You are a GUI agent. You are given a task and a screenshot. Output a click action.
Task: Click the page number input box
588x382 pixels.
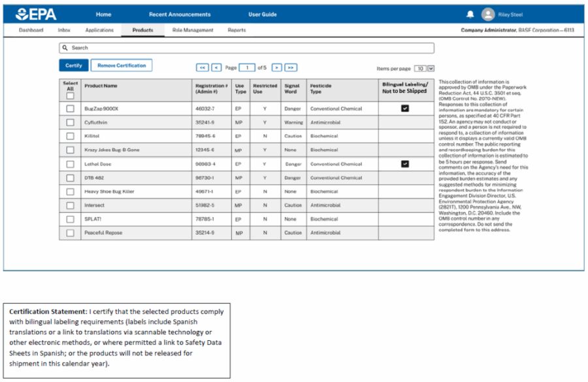247,67
